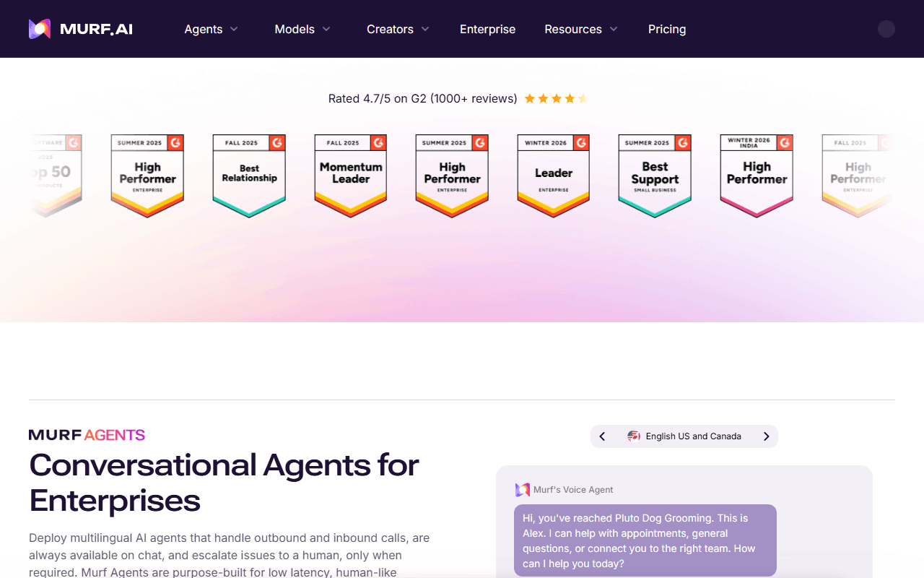Viewport: 924px width, 578px height.
Task: Click the Murf's Voice Agent label
Action: point(573,490)
